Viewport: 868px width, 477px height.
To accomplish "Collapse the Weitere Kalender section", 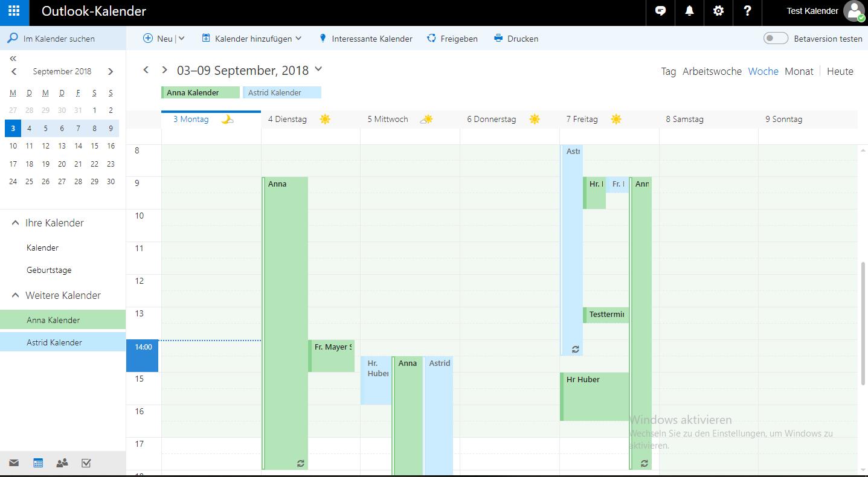I will 15,295.
